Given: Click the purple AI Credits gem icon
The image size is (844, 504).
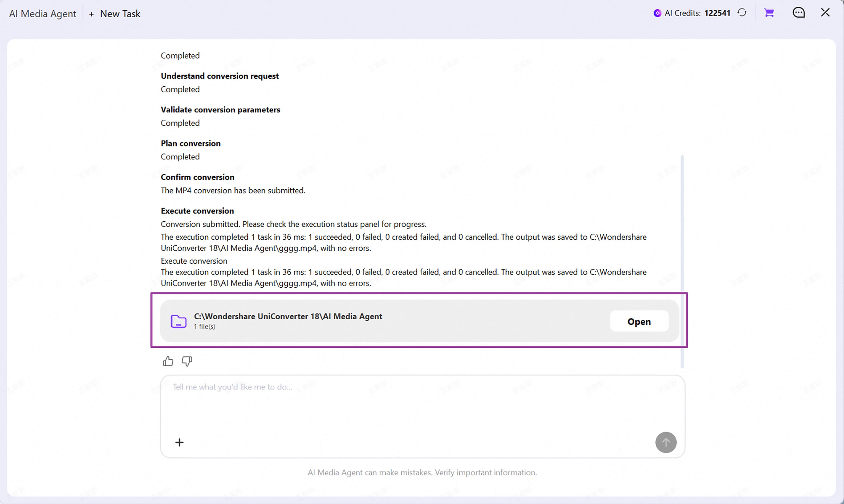Looking at the screenshot, I should [x=658, y=13].
